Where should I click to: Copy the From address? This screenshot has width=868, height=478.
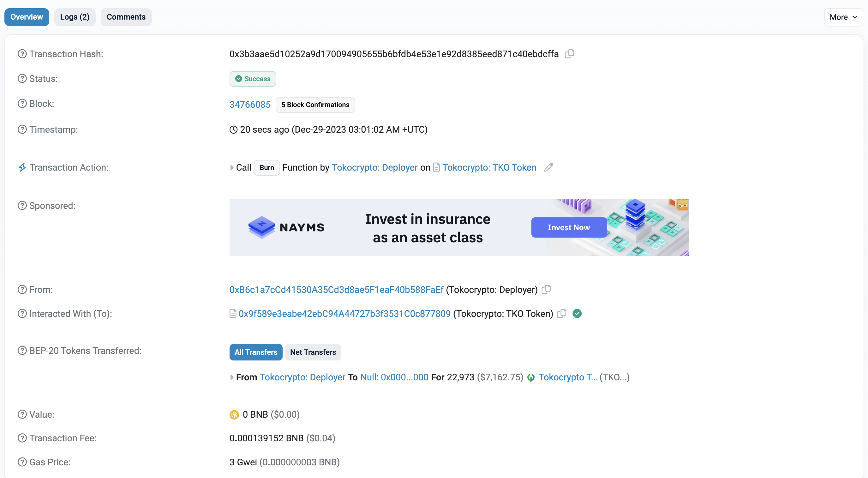tap(546, 290)
